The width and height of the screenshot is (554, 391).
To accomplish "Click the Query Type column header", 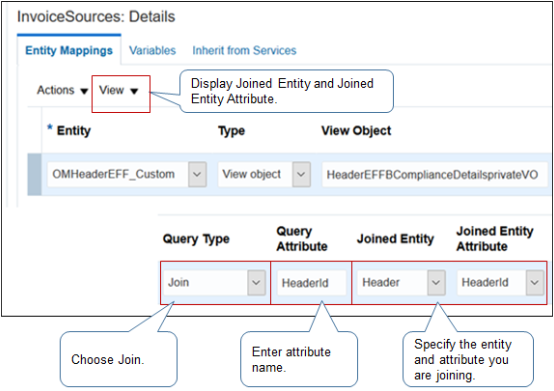I will pos(196,239).
